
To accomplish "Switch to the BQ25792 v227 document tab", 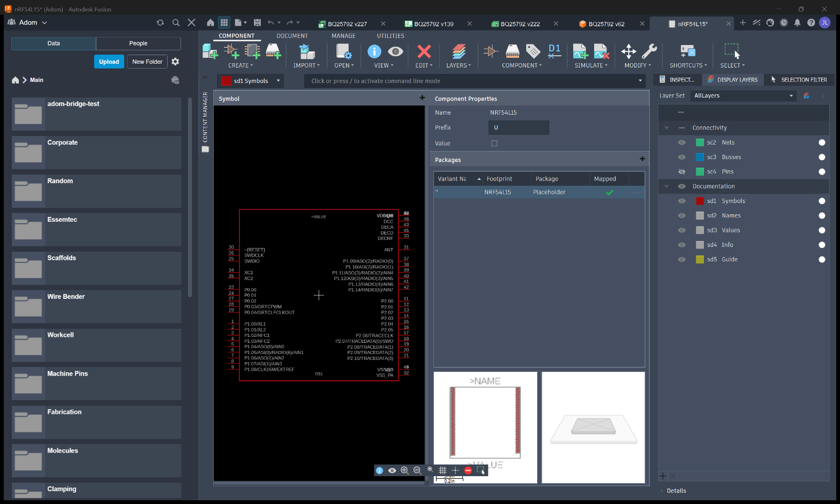I will point(347,24).
